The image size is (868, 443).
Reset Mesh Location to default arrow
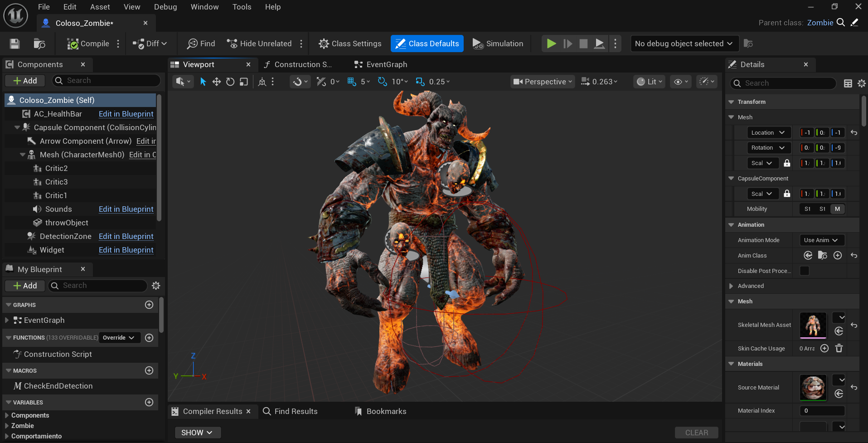[854, 132]
